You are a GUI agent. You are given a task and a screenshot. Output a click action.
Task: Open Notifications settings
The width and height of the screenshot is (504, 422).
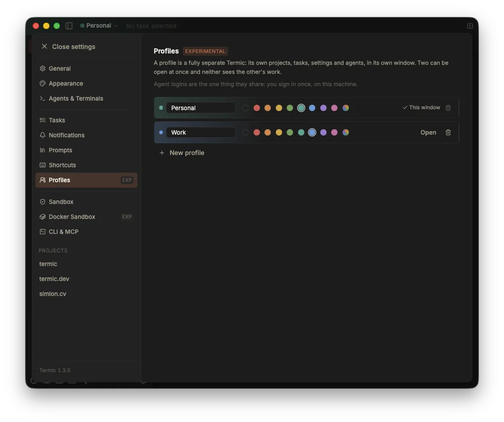tap(87, 135)
